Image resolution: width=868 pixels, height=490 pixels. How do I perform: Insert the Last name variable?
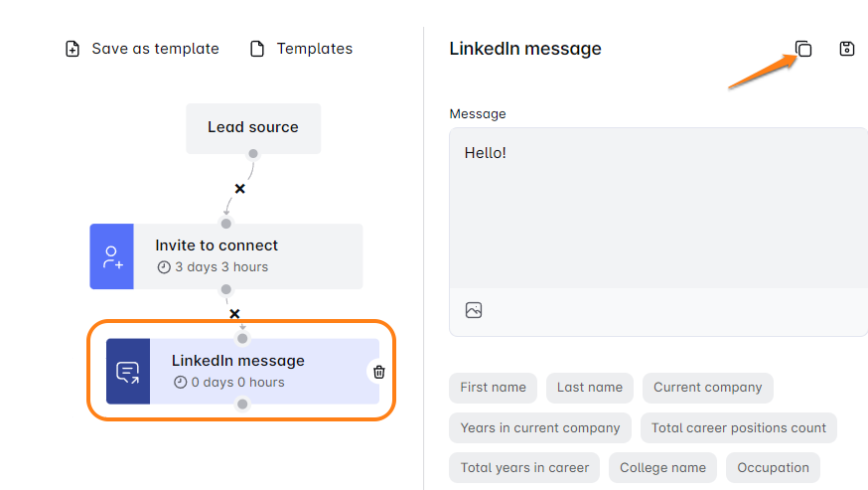[x=590, y=388]
